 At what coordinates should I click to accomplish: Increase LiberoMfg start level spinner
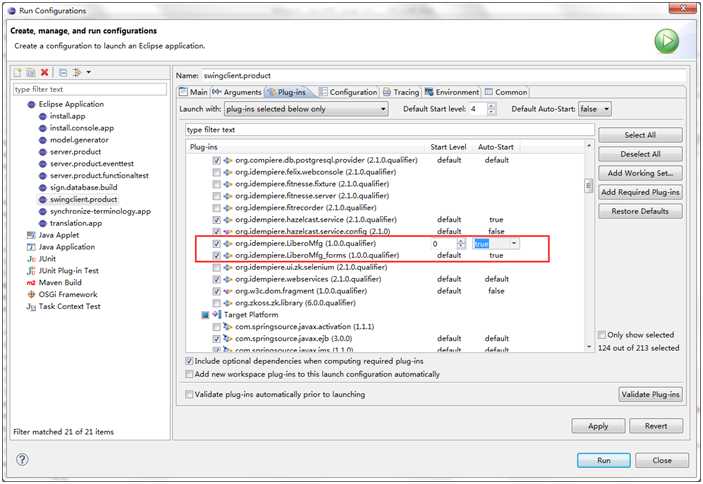tap(461, 241)
